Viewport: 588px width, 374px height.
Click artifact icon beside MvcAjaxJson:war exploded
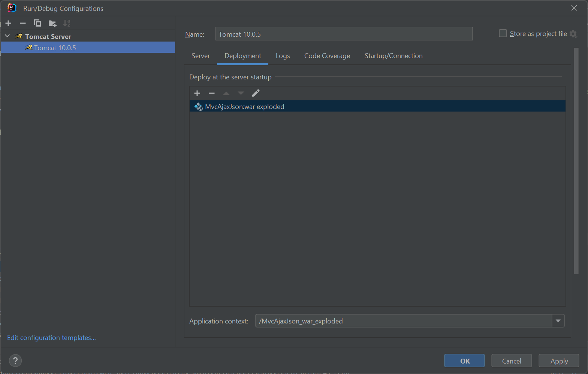pos(199,107)
